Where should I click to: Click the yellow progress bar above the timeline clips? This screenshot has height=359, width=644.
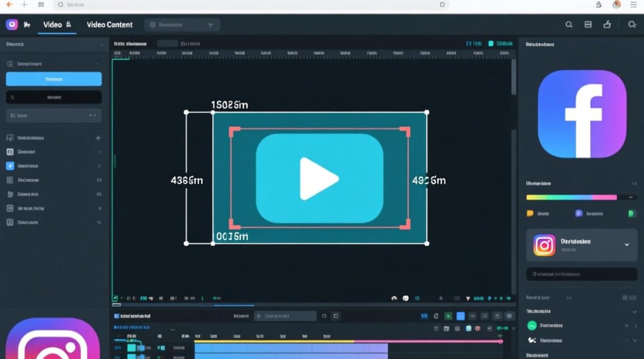coord(274,341)
